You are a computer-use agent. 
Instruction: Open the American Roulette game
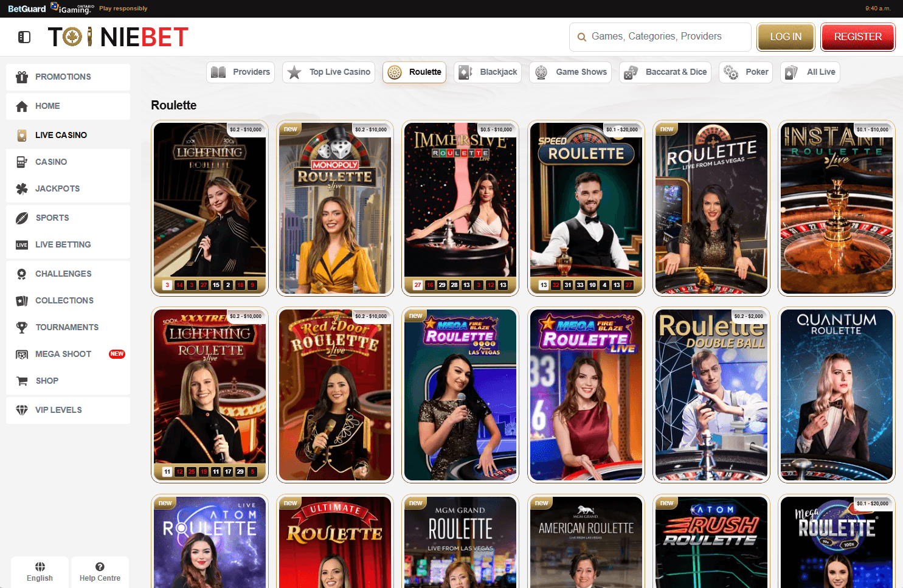pyautogui.click(x=586, y=541)
